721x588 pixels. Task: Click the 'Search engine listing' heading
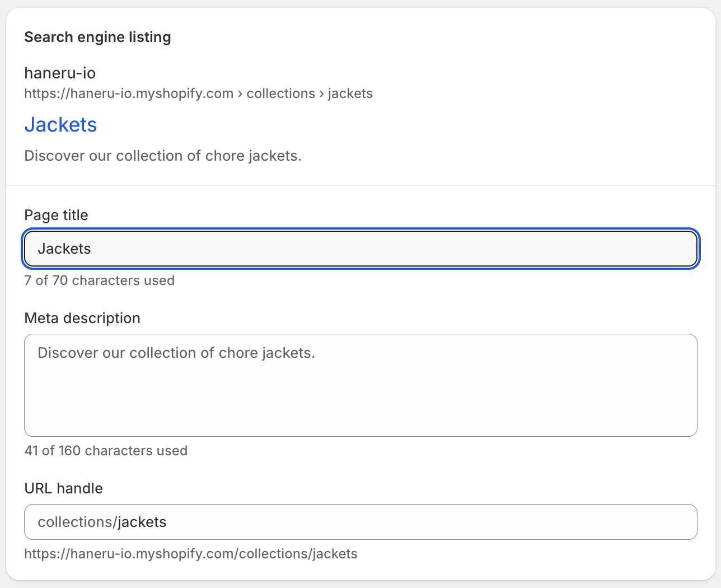[x=97, y=37]
